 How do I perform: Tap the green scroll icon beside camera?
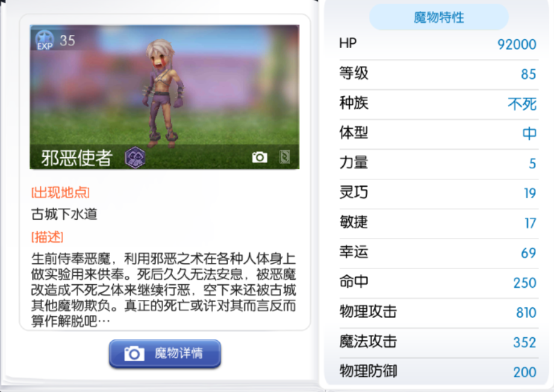(x=284, y=157)
